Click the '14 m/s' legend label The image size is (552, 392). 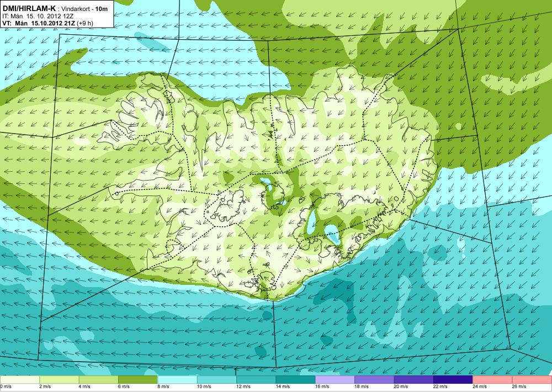(x=283, y=386)
